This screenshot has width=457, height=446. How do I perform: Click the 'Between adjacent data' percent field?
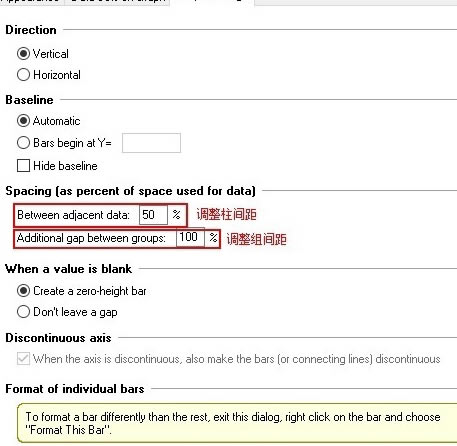point(153,215)
